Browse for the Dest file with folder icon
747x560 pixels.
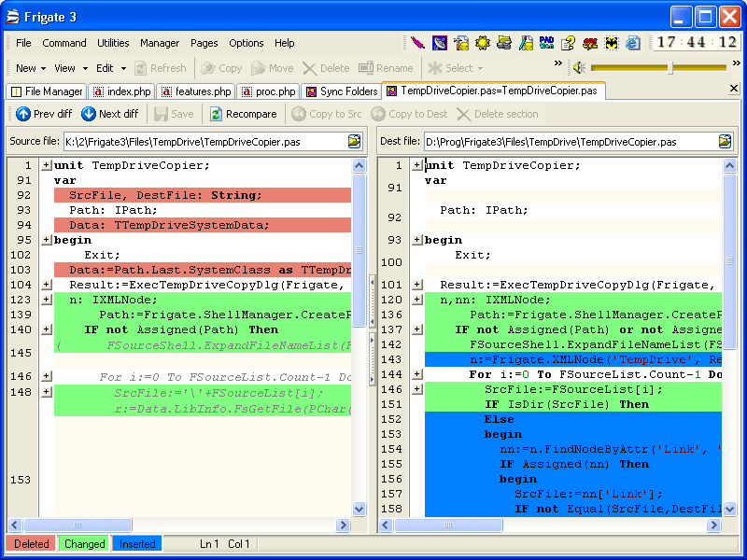[x=725, y=142]
